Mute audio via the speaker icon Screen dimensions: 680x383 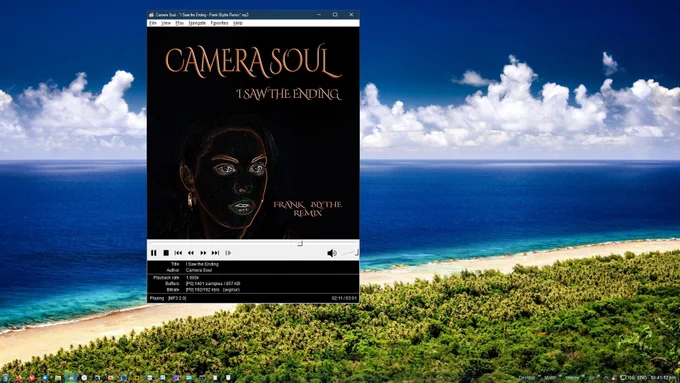332,253
